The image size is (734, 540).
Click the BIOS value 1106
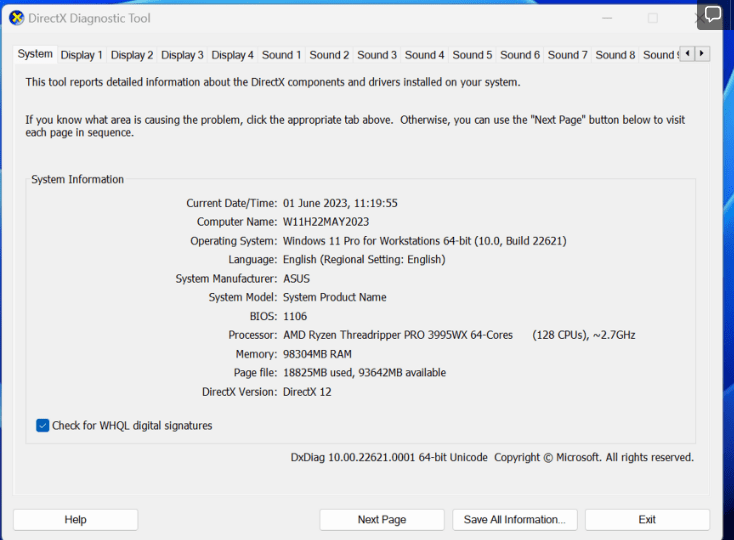[295, 316]
